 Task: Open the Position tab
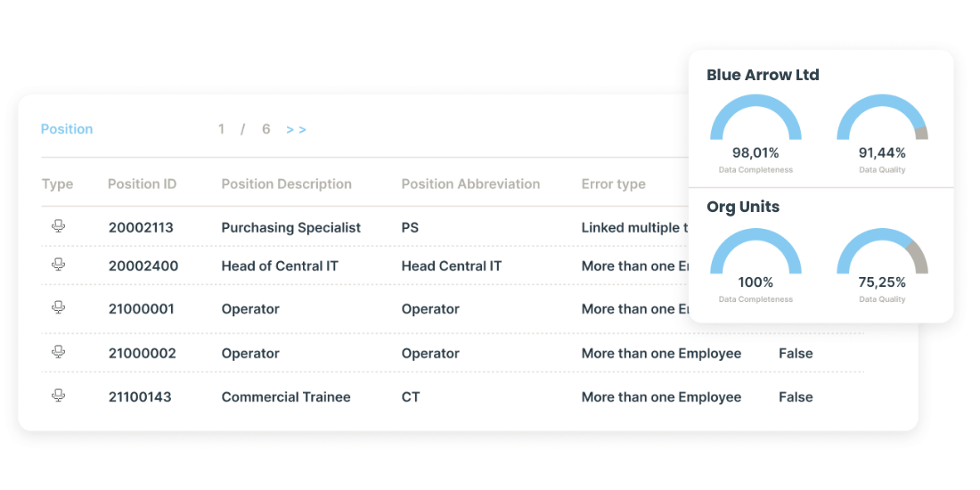(67, 129)
